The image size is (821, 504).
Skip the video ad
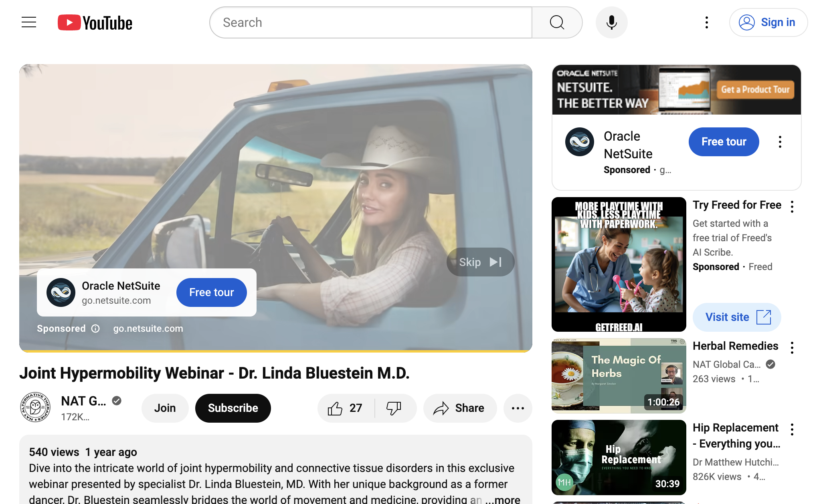pyautogui.click(x=480, y=262)
